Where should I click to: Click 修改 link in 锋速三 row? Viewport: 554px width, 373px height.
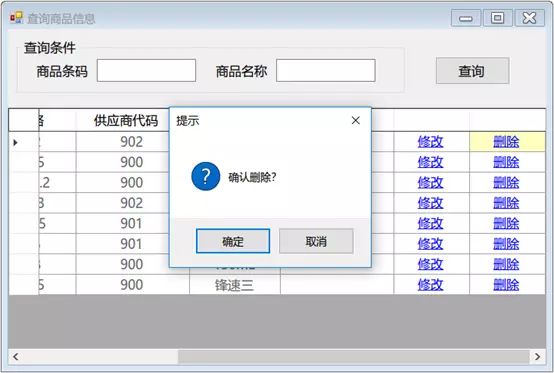pos(430,285)
